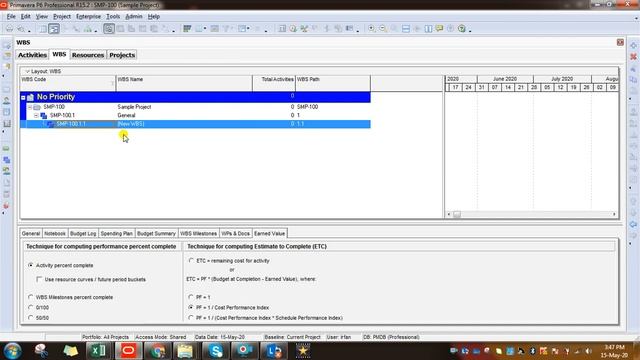
Task: Open the Layout: WBS dropdown arrow
Action: tap(27, 71)
